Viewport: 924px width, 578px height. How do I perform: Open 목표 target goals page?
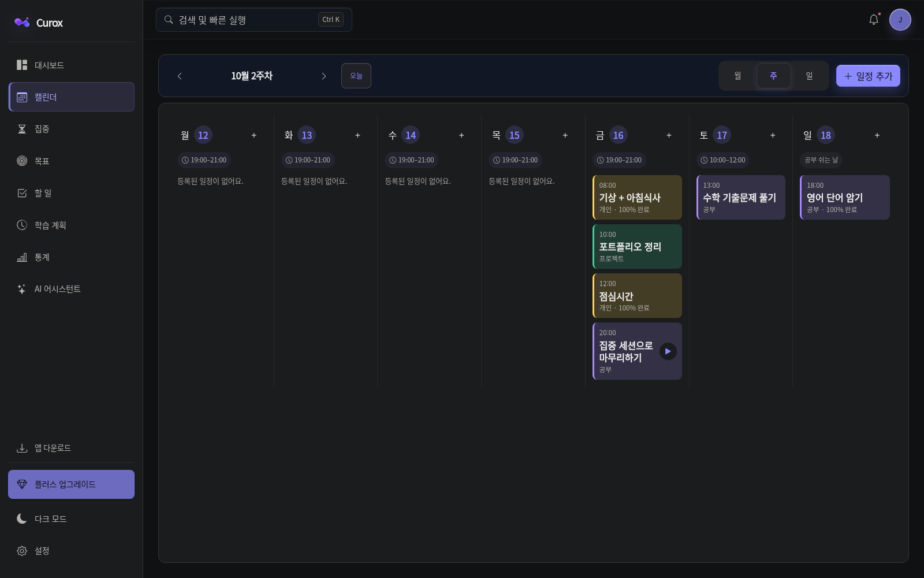[x=71, y=161]
